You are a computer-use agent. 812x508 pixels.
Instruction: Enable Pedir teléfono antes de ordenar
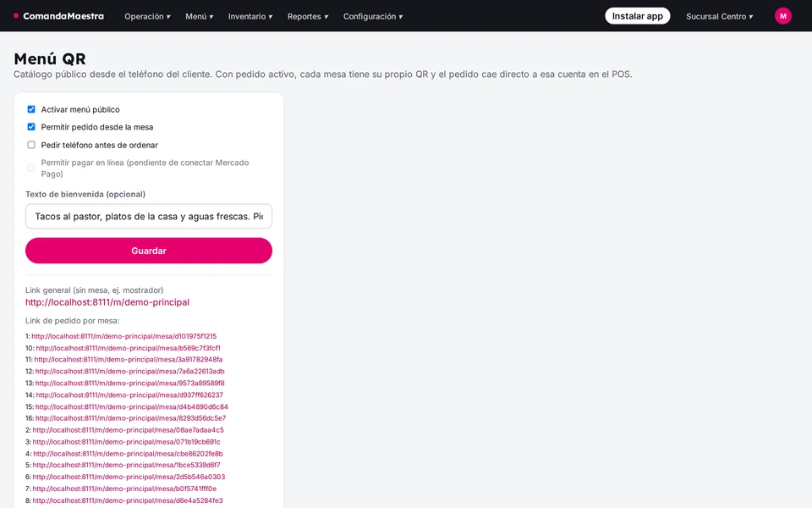point(31,145)
